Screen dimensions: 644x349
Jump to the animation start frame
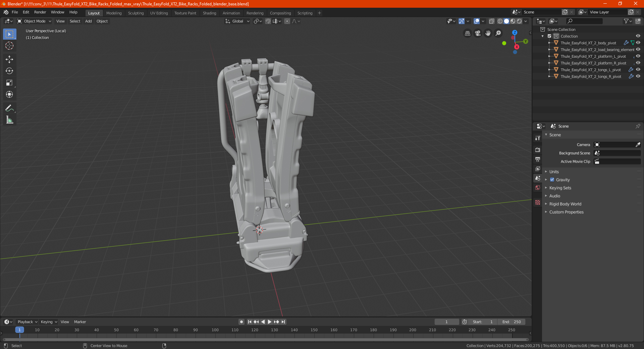click(x=250, y=322)
